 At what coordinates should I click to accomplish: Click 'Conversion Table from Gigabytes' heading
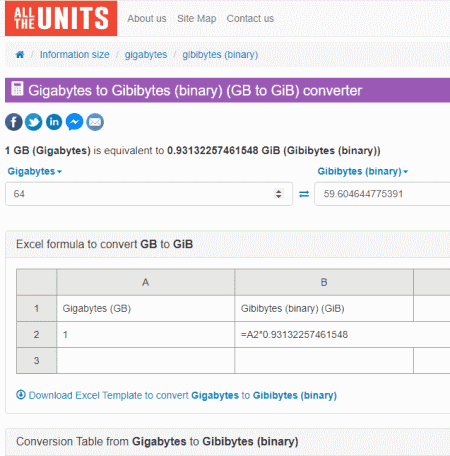157,441
